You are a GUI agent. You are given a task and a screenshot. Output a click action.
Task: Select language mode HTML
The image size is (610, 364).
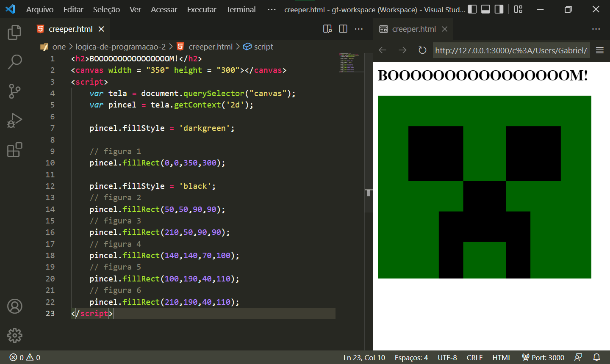tap(502, 357)
